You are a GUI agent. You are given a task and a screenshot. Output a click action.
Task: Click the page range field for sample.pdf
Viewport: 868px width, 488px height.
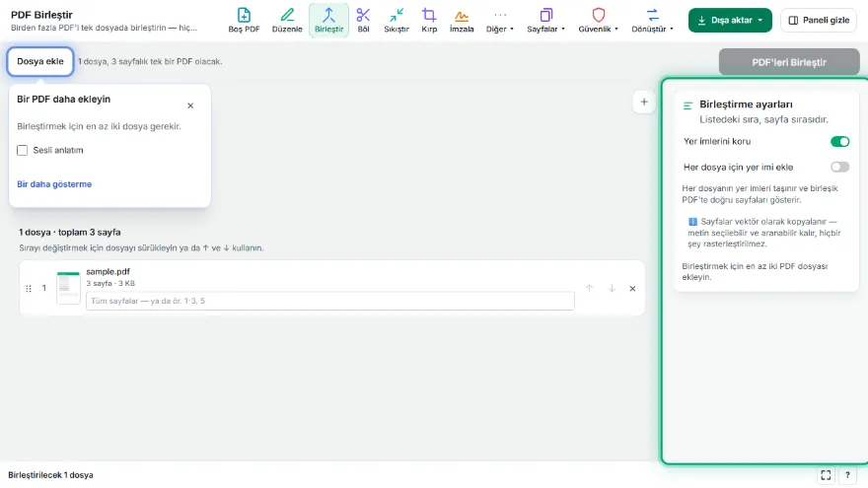pyautogui.click(x=329, y=301)
